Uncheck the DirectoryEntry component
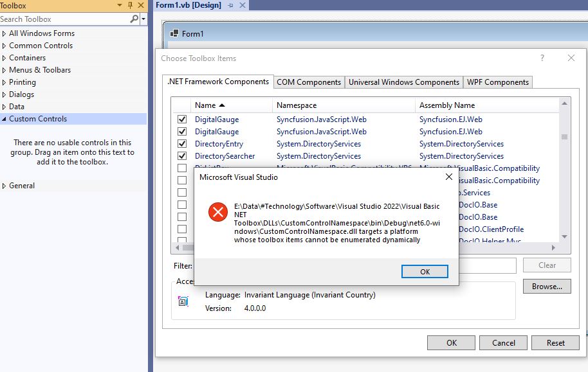The height and width of the screenshot is (372, 588). [x=181, y=143]
